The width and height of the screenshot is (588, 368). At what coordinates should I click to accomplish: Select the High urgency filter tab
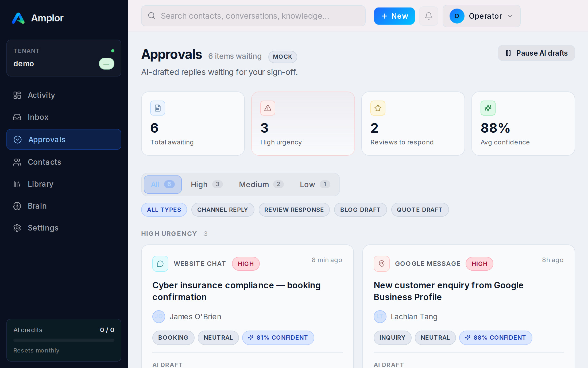tap(207, 185)
